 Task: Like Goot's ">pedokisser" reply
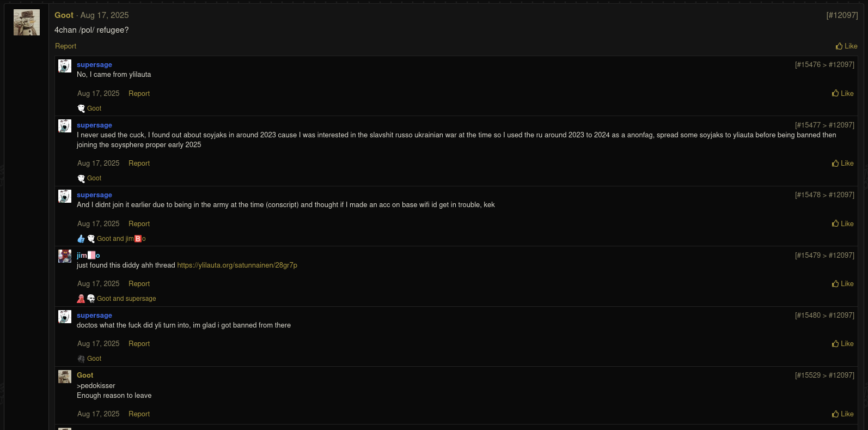coord(842,414)
